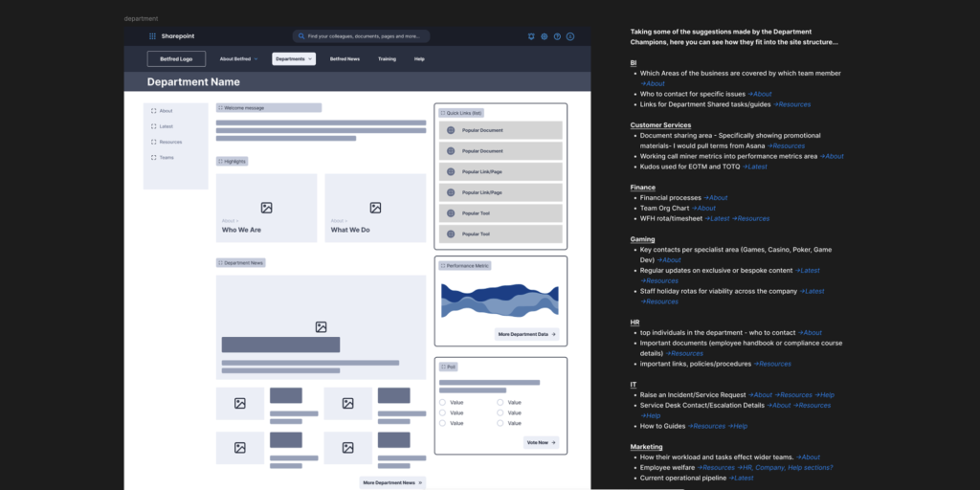Click the help question mark icon
Screen dimensions: 980x490
[557, 36]
